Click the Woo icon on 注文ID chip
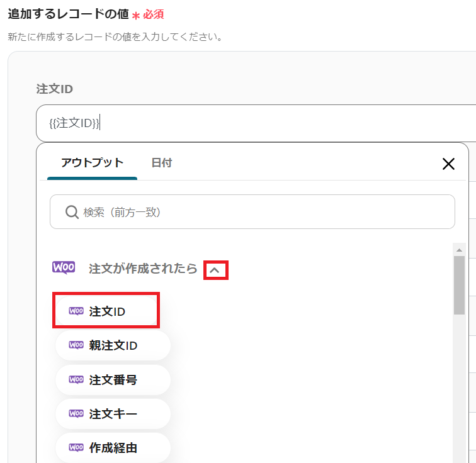The width and height of the screenshot is (476, 463). click(76, 311)
